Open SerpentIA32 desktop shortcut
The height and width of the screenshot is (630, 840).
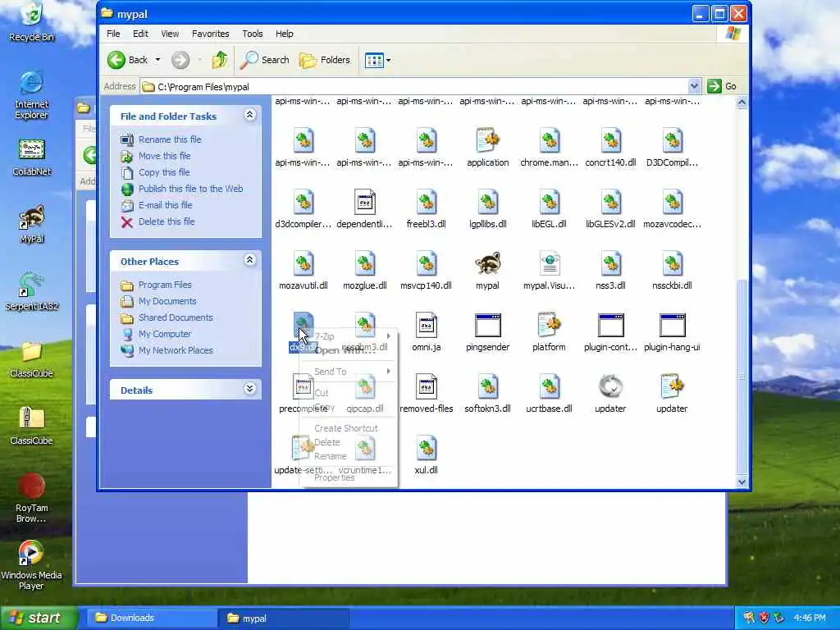point(32,292)
